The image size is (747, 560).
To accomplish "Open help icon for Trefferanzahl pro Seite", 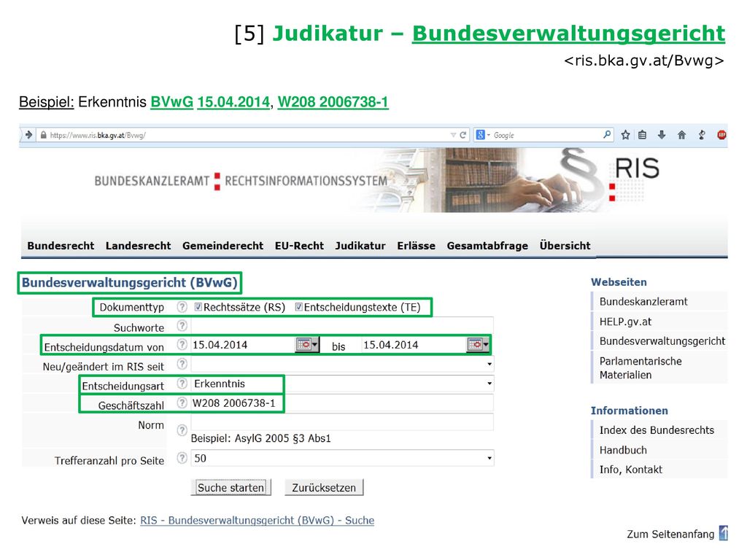I will (182, 458).
